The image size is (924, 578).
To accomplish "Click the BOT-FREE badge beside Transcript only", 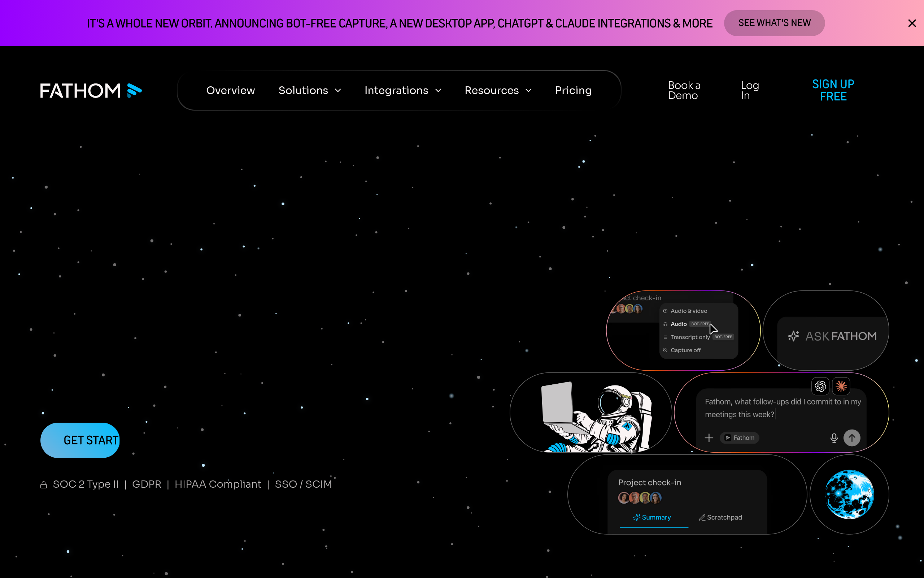I will pos(723,337).
